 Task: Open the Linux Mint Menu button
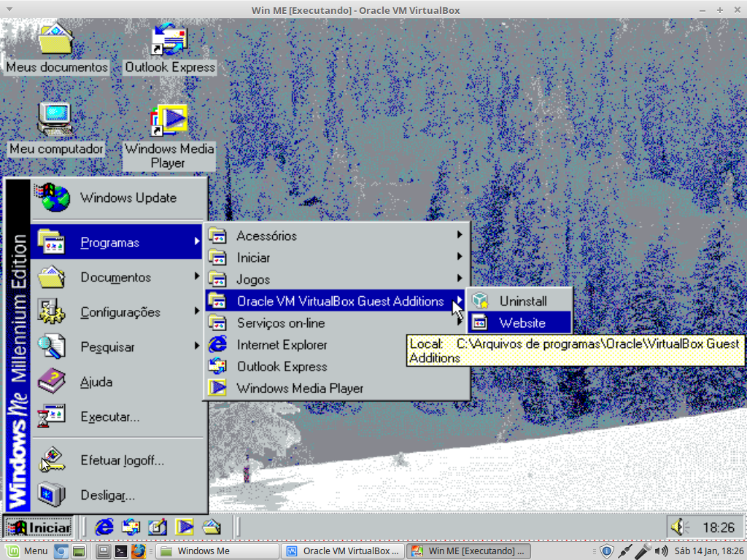[26, 551]
